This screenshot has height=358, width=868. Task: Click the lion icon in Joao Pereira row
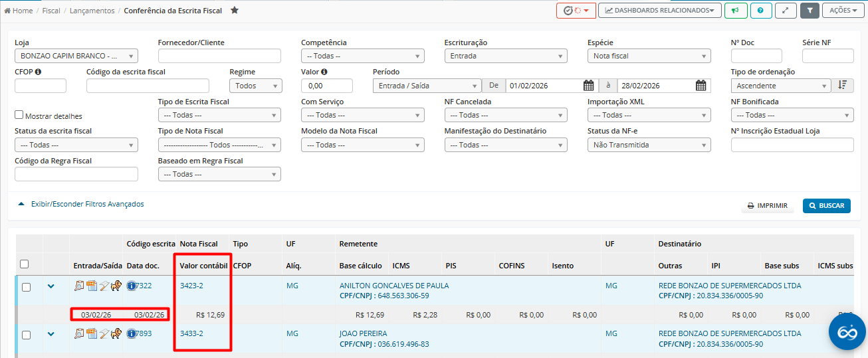pyautogui.click(x=116, y=333)
